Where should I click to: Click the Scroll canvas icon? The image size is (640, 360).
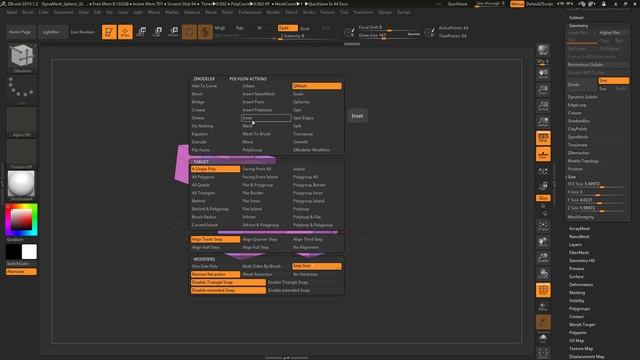point(543,74)
